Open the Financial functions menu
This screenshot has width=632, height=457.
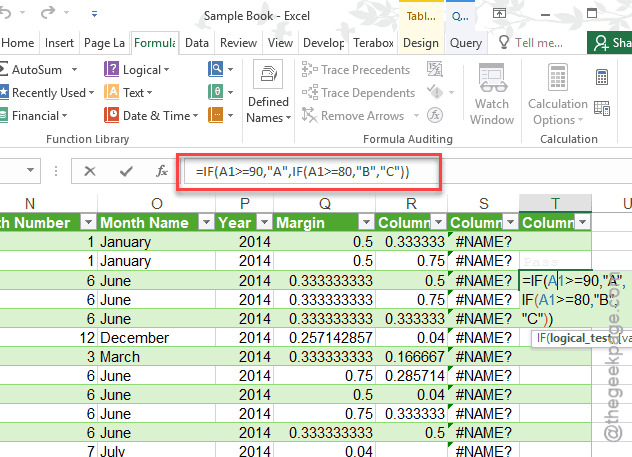tap(40, 116)
